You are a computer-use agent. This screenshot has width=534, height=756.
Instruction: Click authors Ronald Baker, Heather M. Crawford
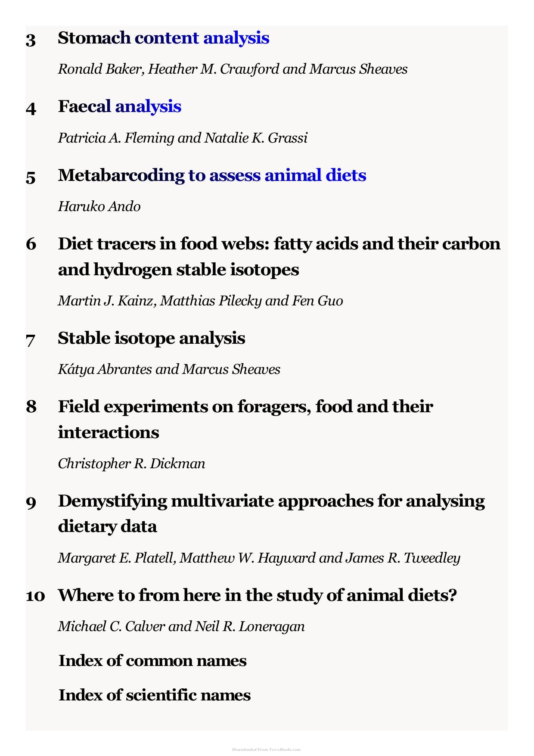tap(233, 69)
